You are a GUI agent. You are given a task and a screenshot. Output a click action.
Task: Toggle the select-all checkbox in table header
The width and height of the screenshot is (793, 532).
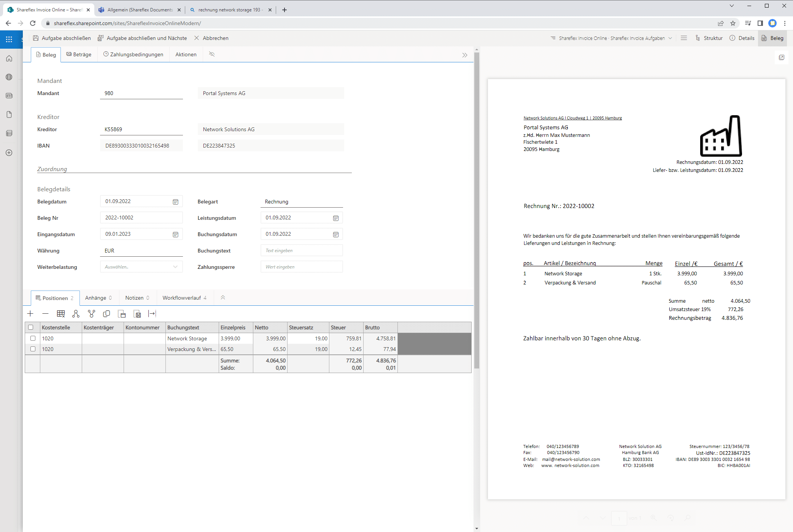click(31, 327)
